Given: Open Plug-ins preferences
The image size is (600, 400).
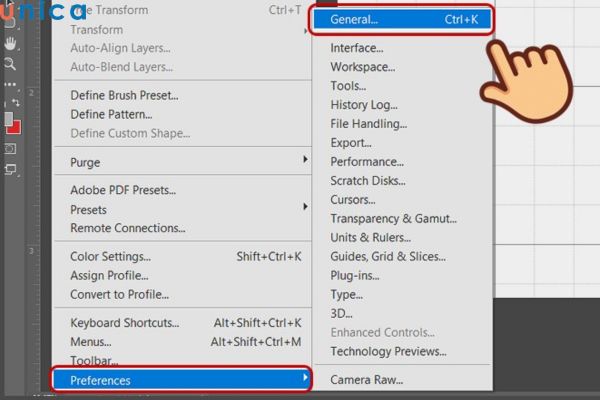Looking at the screenshot, I should pyautogui.click(x=402, y=276).
